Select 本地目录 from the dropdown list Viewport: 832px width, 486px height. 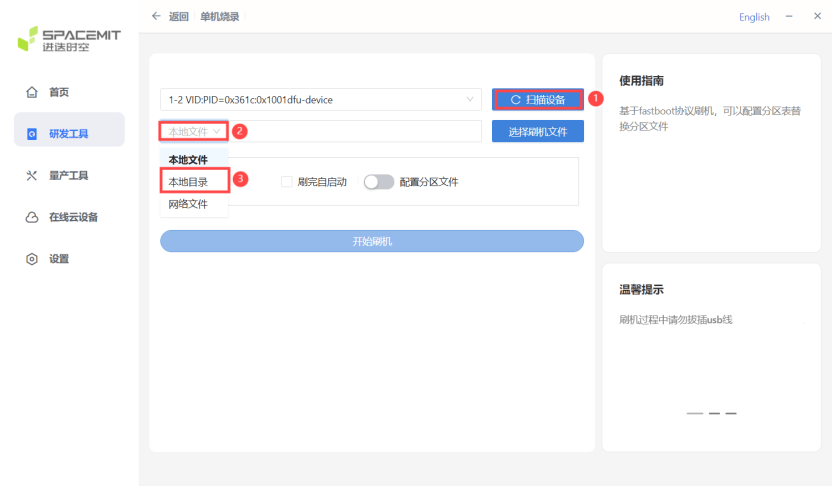pos(188,181)
